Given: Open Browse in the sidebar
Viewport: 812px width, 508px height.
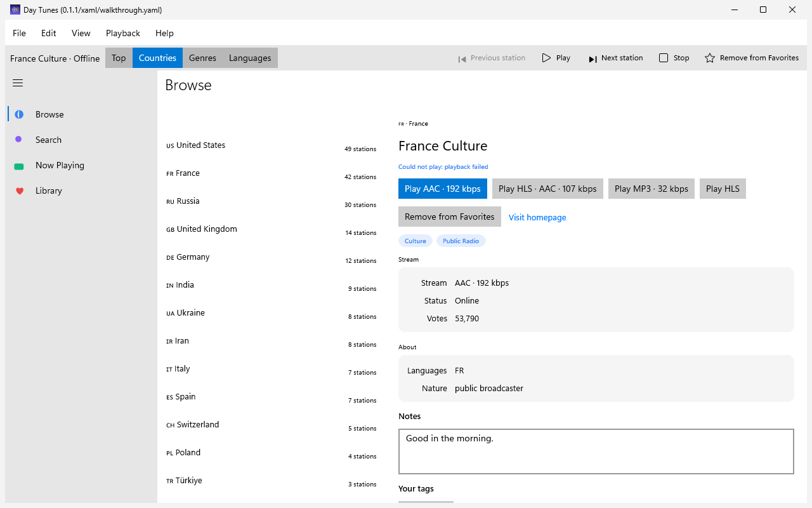Looking at the screenshot, I should (x=81, y=114).
